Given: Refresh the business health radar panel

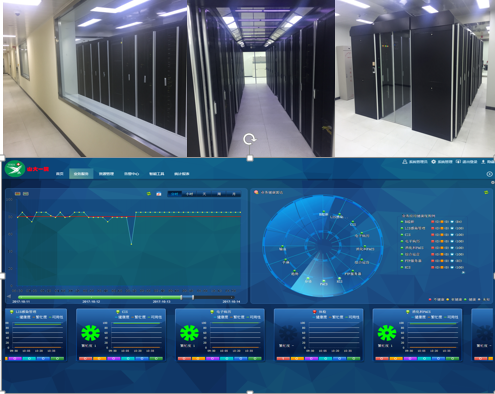Looking at the screenshot, I should (x=486, y=192).
